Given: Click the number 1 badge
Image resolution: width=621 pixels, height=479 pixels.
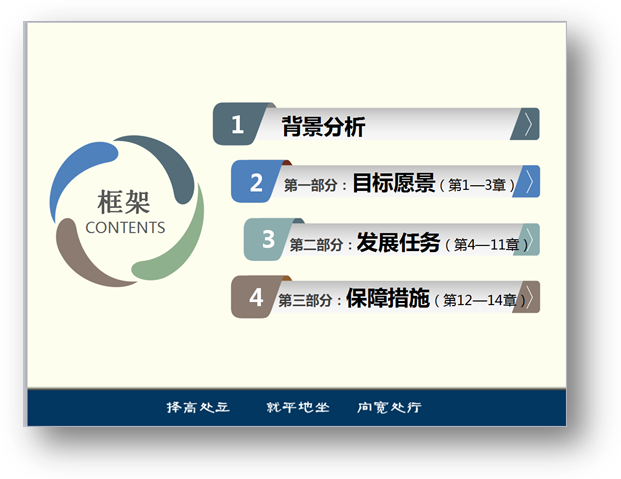Looking at the screenshot, I should click(238, 125).
